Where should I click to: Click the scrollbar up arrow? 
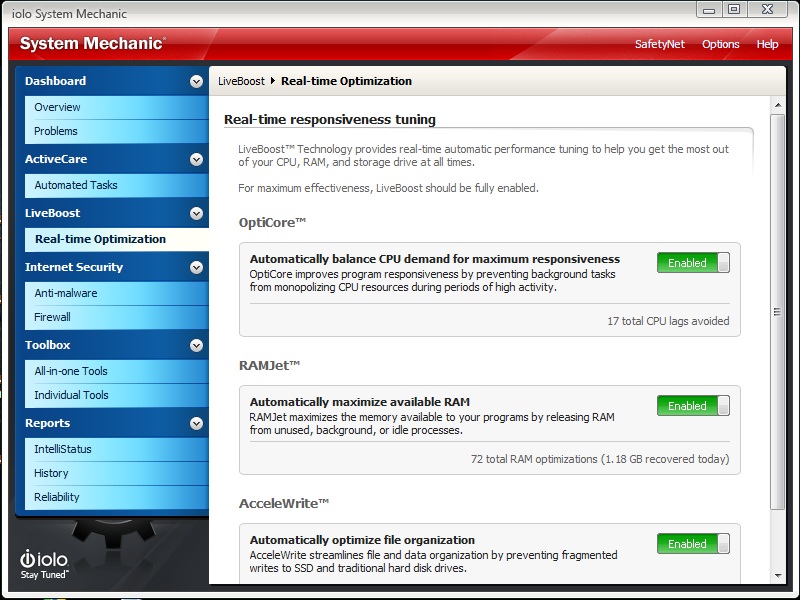tap(778, 105)
